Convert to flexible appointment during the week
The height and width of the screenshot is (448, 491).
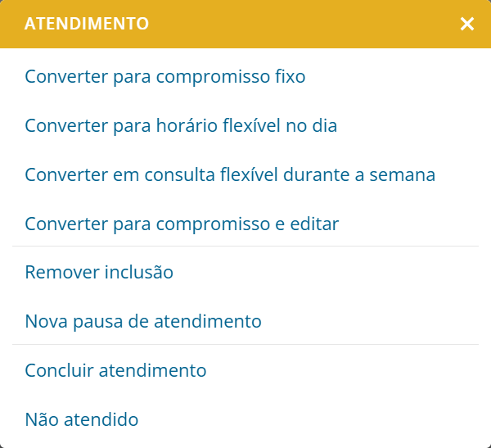pyautogui.click(x=230, y=174)
